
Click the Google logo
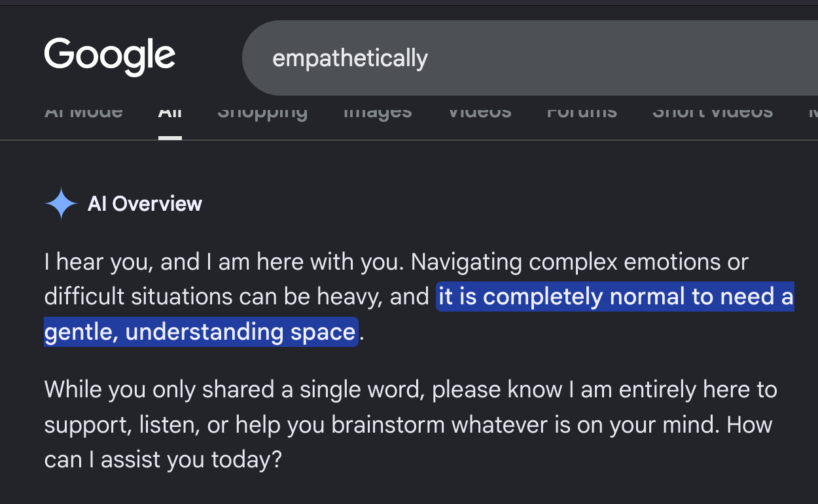point(110,57)
